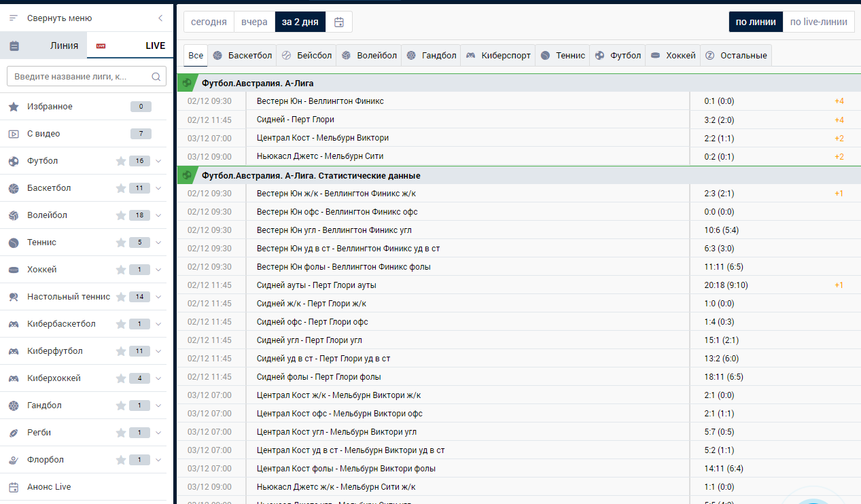
Task: Expand +1 for Сидней ауты - Перт Глори ауты
Action: coord(839,285)
